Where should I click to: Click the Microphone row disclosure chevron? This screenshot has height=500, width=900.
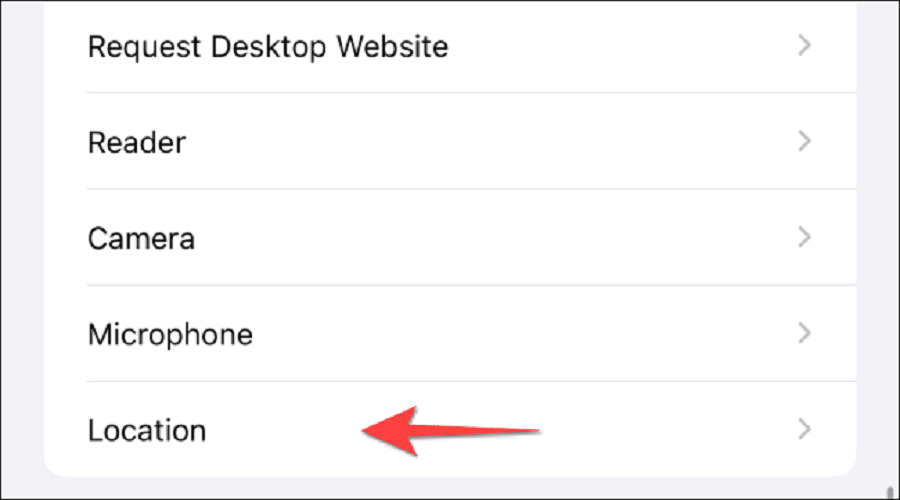(804, 334)
